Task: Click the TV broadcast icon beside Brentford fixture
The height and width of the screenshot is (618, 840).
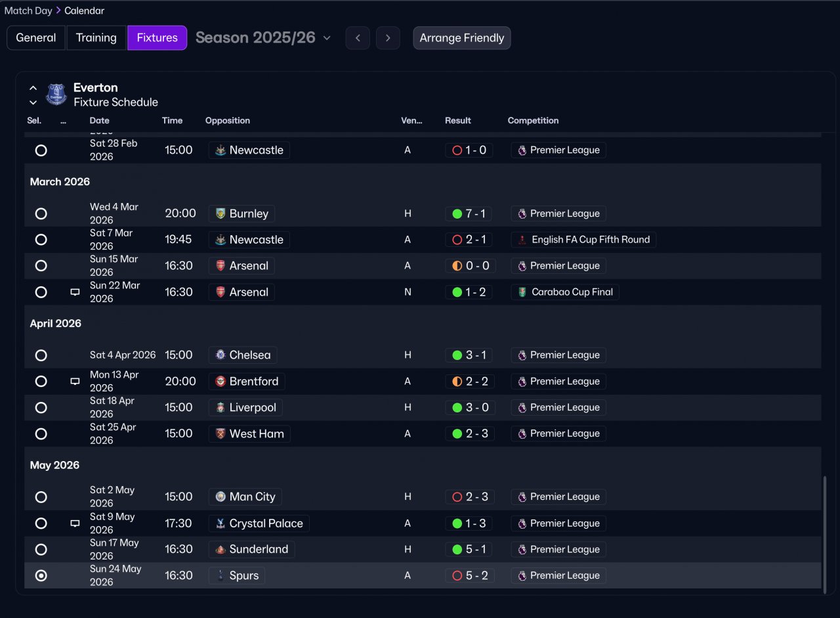Action: pos(75,382)
